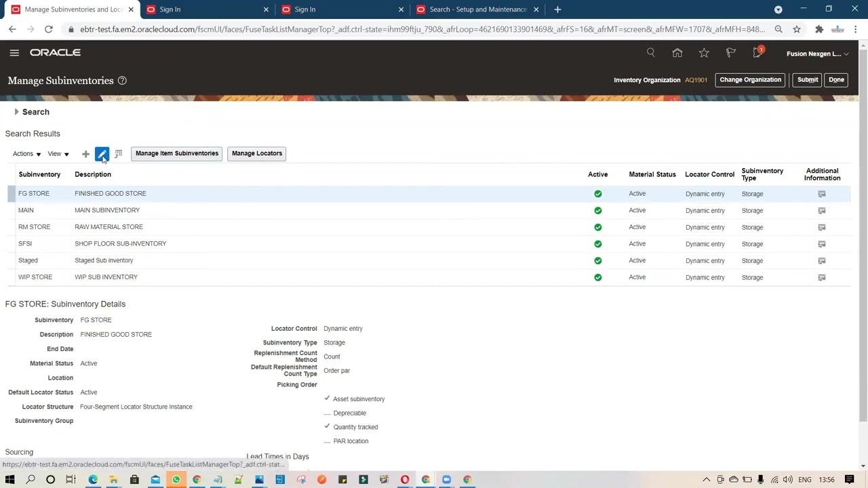Click the Change Organization button
Image resolution: width=868 pixels, height=488 pixels.
tap(750, 80)
